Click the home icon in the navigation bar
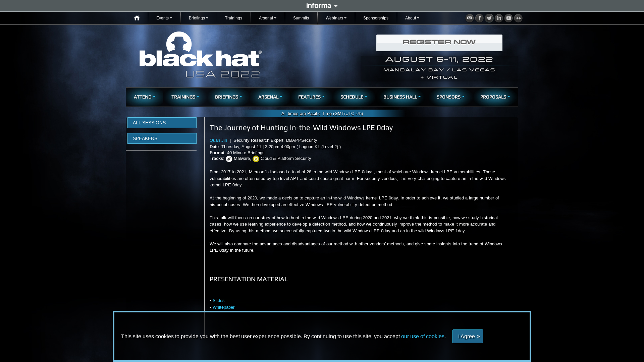The height and width of the screenshot is (362, 644). tap(137, 18)
